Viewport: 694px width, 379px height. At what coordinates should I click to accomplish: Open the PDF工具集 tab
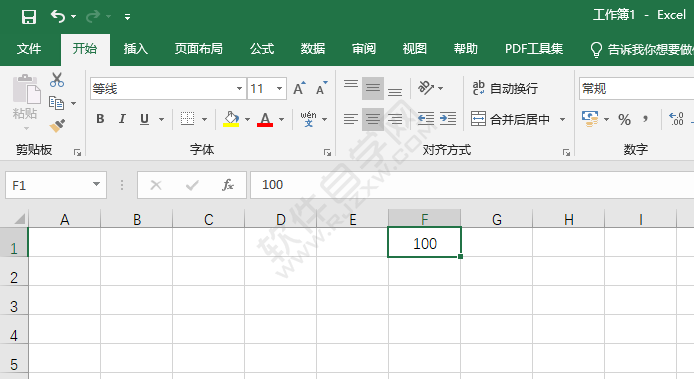534,49
